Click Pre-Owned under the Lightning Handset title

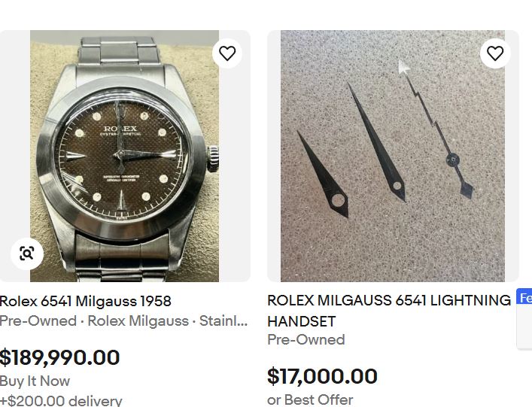306,339
